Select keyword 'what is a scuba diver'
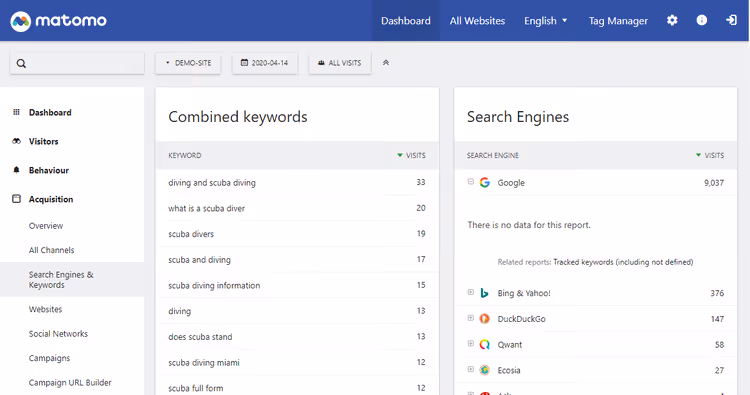 [x=207, y=208]
